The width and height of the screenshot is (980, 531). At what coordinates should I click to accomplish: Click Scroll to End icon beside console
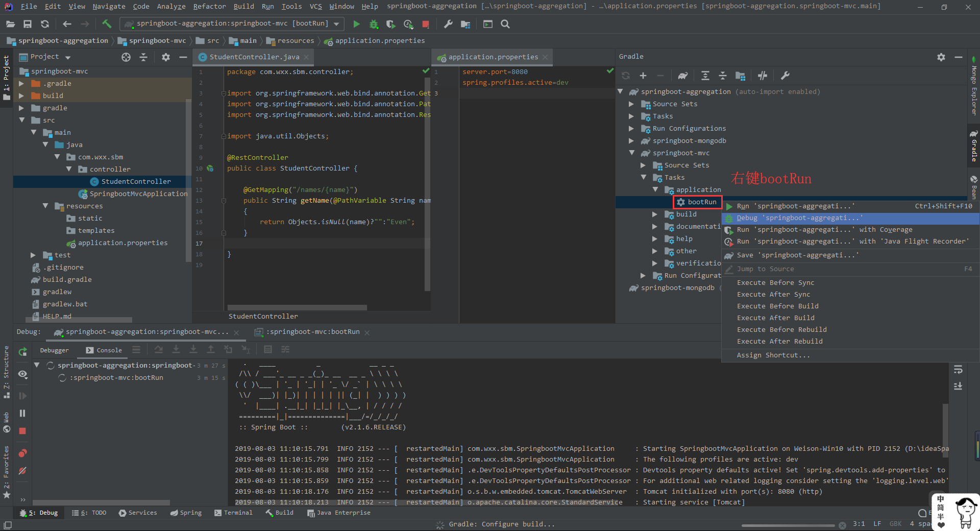click(x=958, y=386)
